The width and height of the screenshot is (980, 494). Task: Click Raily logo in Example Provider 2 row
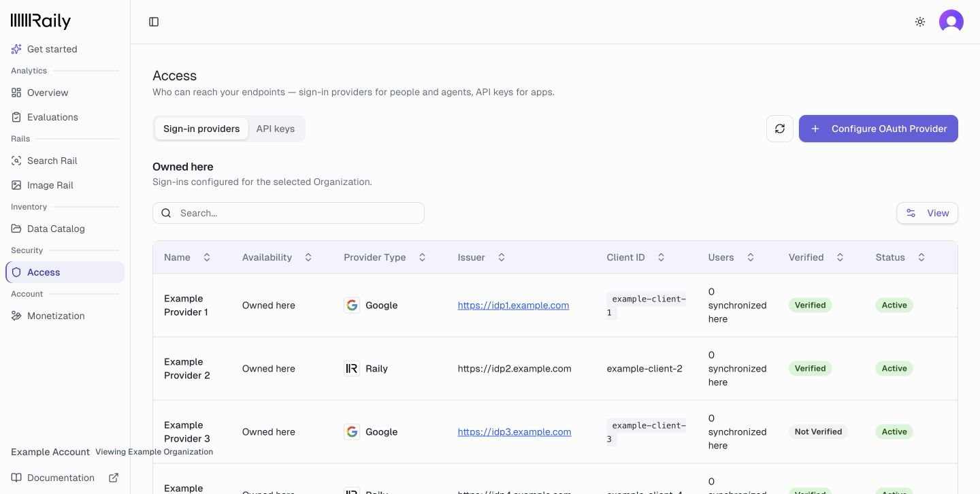click(352, 369)
